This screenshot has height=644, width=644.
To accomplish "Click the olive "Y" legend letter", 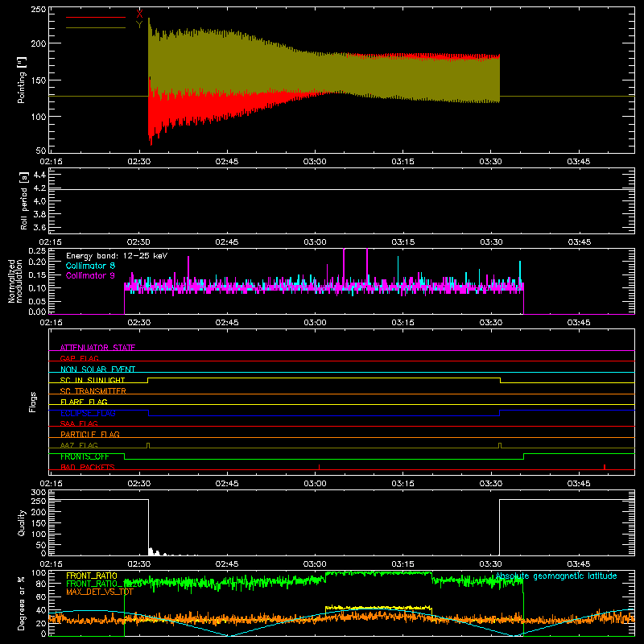I will 139,25.
